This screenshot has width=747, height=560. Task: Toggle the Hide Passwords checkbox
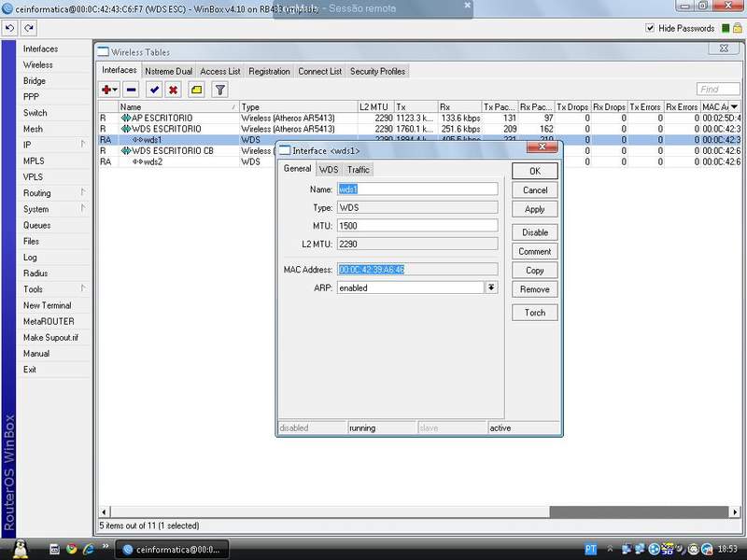[651, 29]
